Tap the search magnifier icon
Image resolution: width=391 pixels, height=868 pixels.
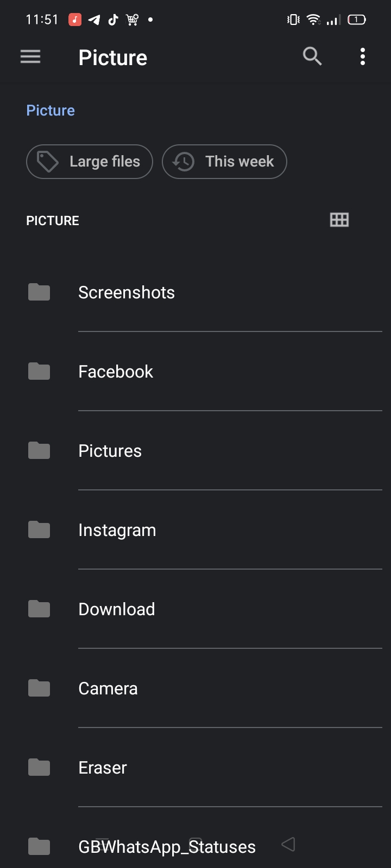tap(312, 56)
